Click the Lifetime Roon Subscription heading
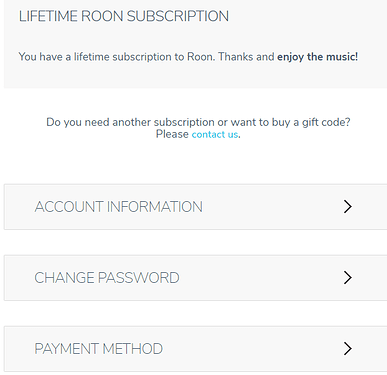The height and width of the screenshot is (375, 387). click(124, 16)
